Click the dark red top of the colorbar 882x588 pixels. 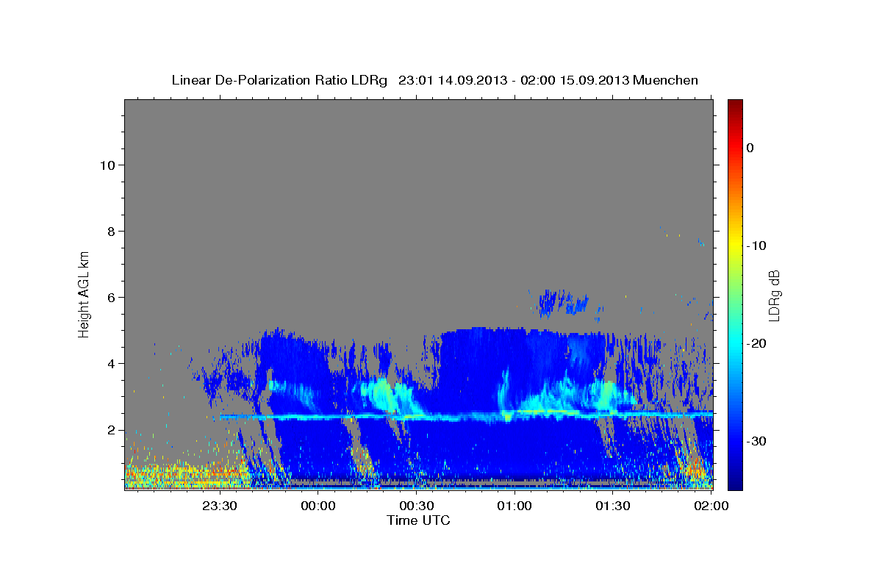tap(735, 104)
